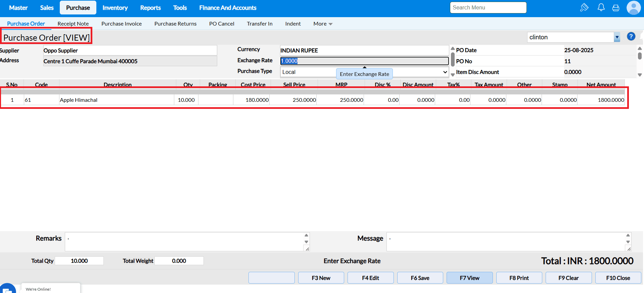This screenshot has height=293, width=644.
Task: Click the printer icon in header
Action: tap(616, 8)
